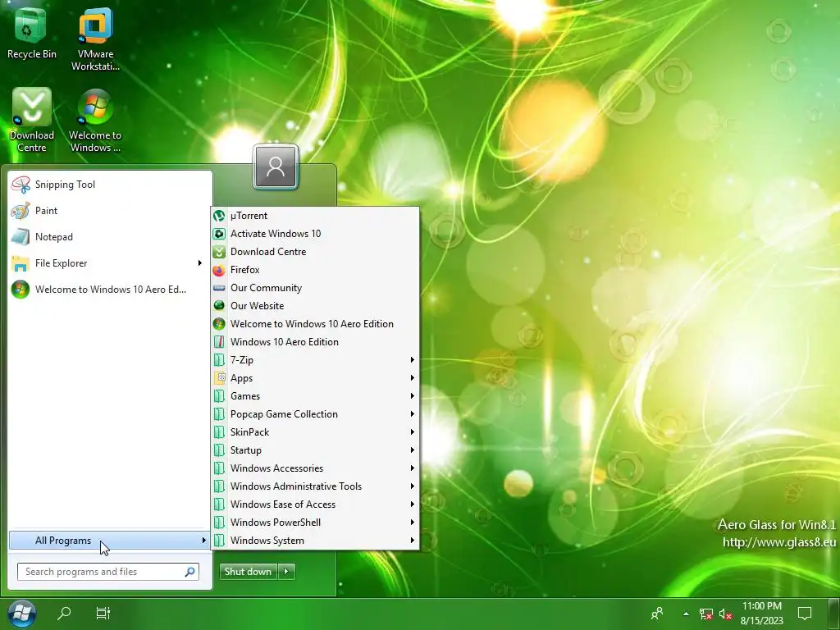
Task: Launch Download Centre from programs list
Action: tap(315, 252)
